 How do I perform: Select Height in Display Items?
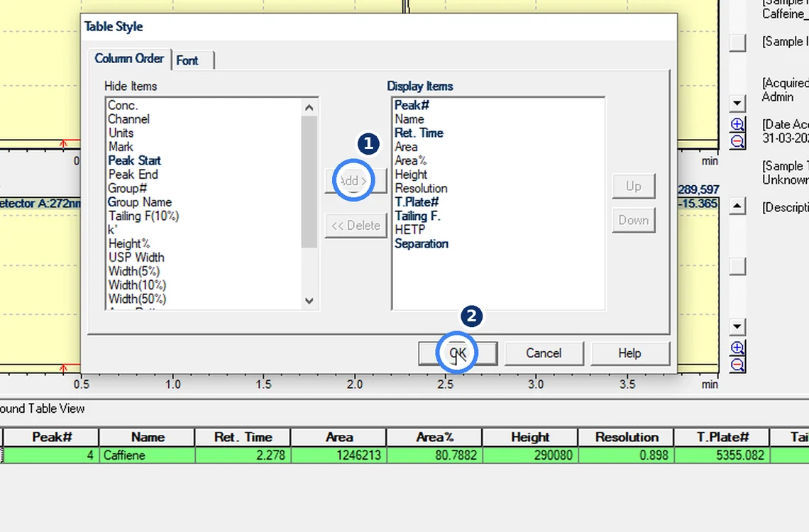point(411,174)
